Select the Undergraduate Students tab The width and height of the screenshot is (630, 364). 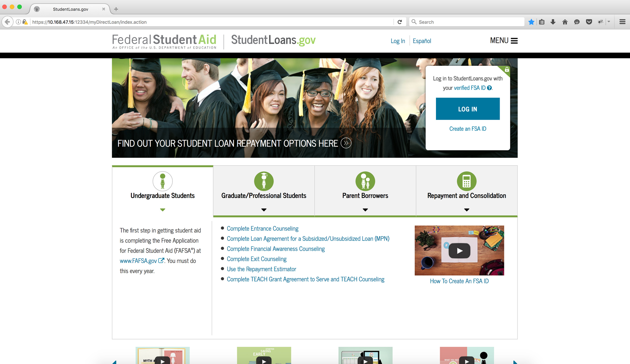[x=163, y=195]
